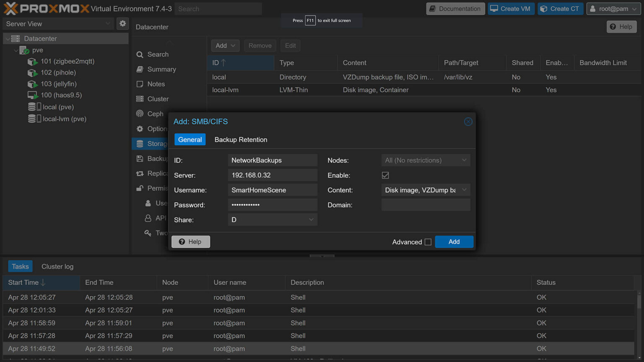This screenshot has width=644, height=362.
Task: Click the Create VM button
Action: 511,8
